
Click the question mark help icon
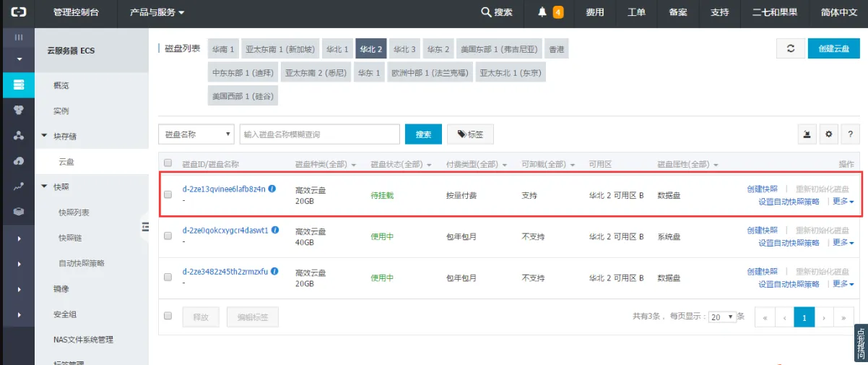tap(850, 134)
